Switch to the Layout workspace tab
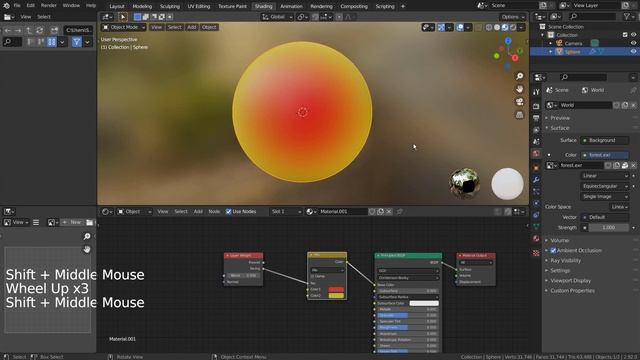Image resolution: width=640 pixels, height=360 pixels. [x=117, y=6]
